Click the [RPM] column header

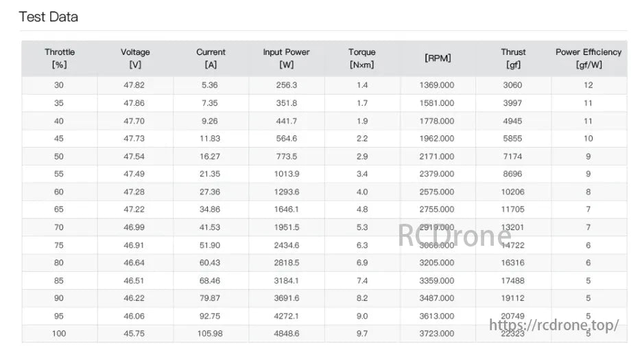(x=438, y=58)
